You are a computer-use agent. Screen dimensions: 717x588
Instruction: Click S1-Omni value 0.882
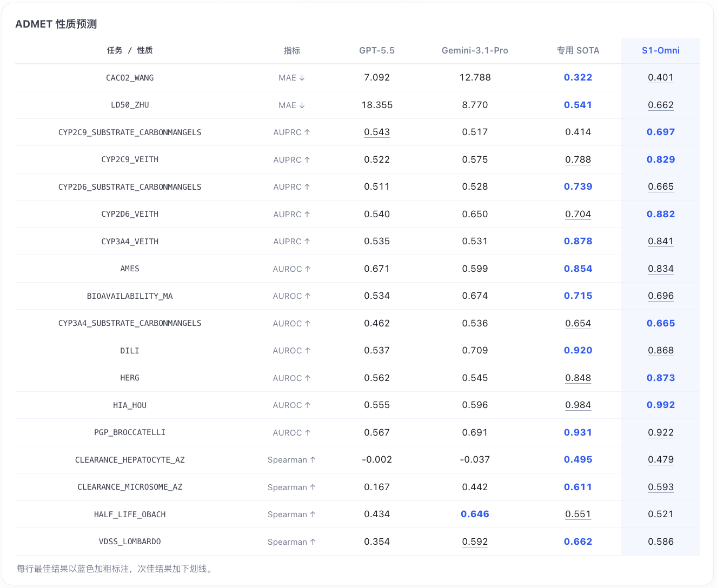click(x=661, y=214)
